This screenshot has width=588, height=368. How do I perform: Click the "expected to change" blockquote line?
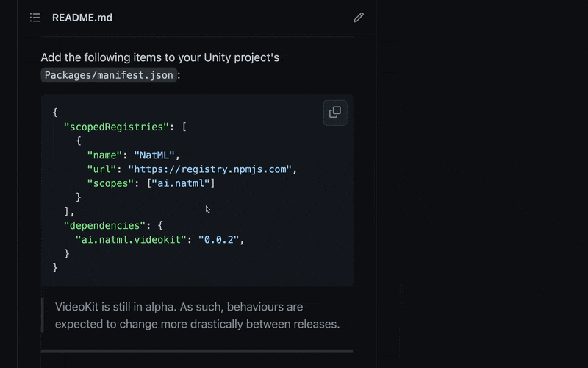(197, 324)
